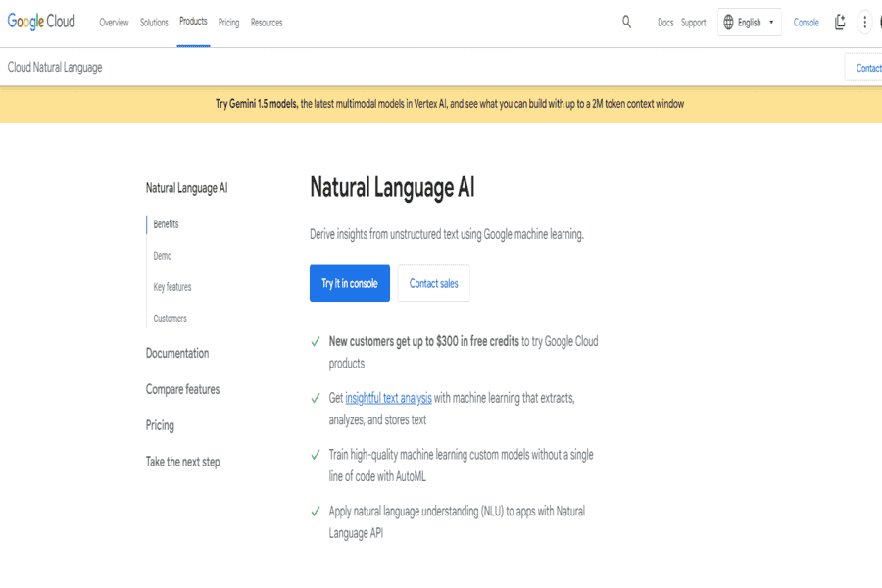Screen dimensions: 882x588
Task: Open the Try Gemini 1.5 models banner
Action: click(x=450, y=104)
